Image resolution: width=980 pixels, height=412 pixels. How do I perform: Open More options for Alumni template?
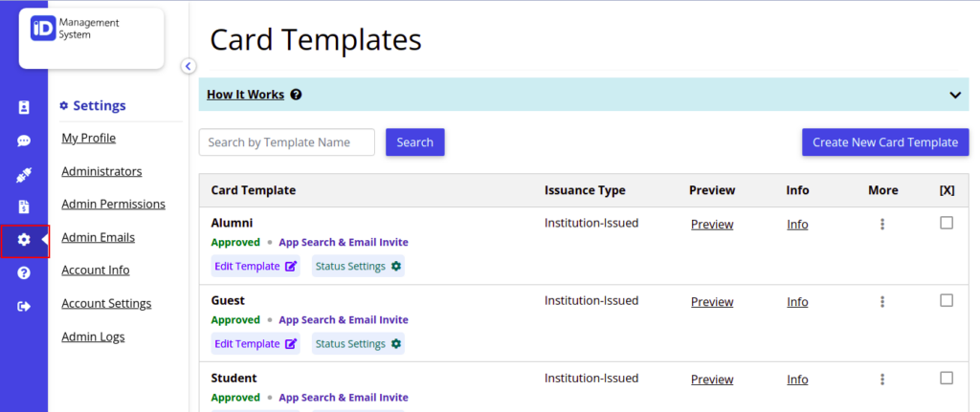click(x=881, y=224)
